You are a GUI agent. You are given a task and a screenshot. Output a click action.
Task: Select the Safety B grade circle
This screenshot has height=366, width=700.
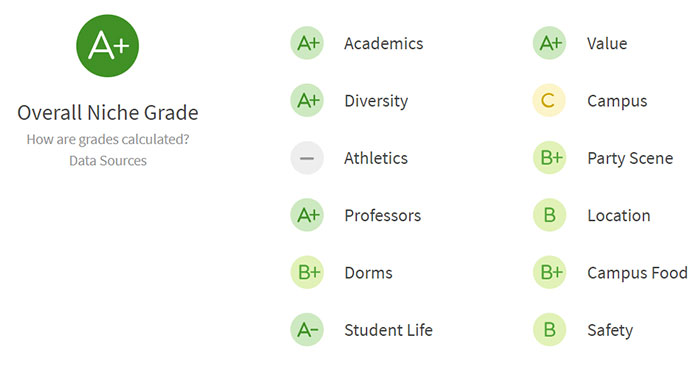[550, 330]
